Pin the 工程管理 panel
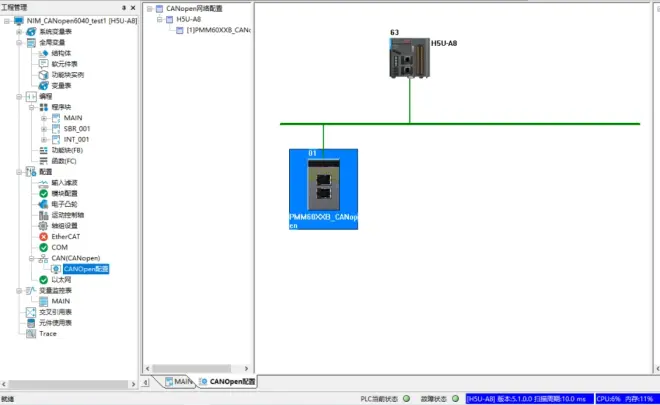 click(x=124, y=7)
